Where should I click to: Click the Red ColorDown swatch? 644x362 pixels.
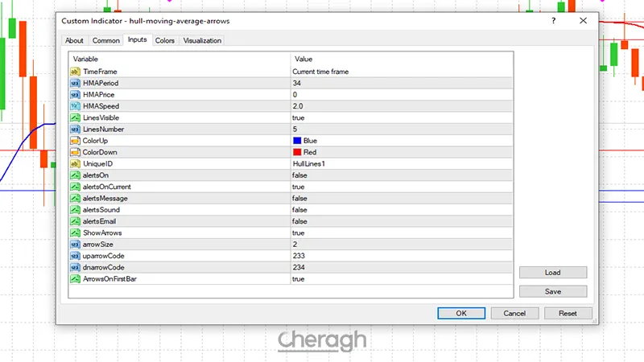(x=297, y=152)
